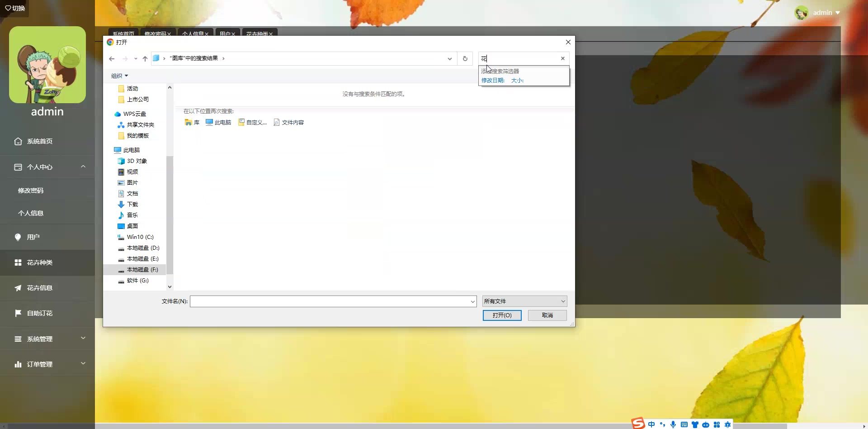Expand the 订单管理 sidebar menu

pos(47,364)
